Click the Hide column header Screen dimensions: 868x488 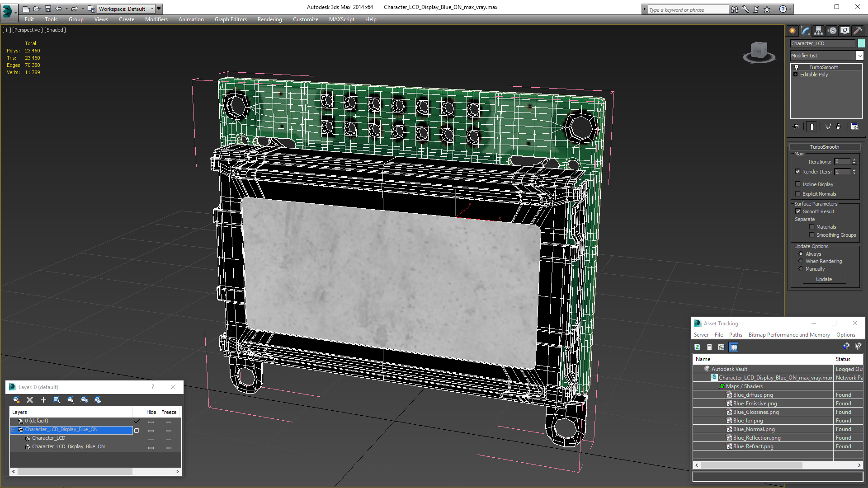[151, 412]
